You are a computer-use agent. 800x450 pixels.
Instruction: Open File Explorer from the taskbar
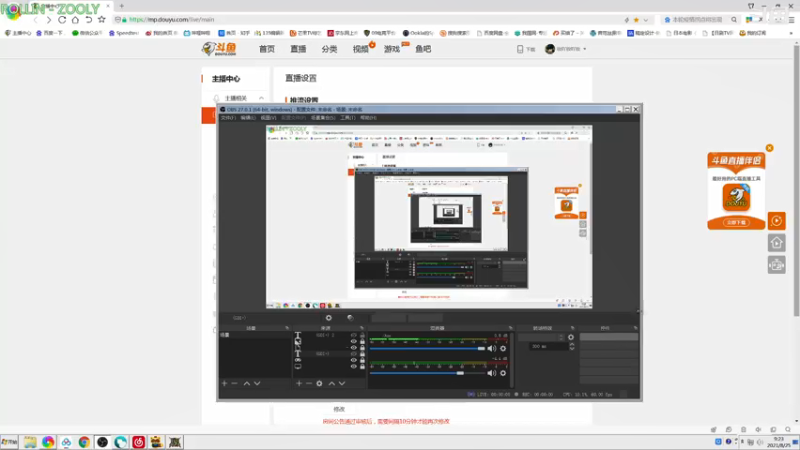(x=30, y=442)
